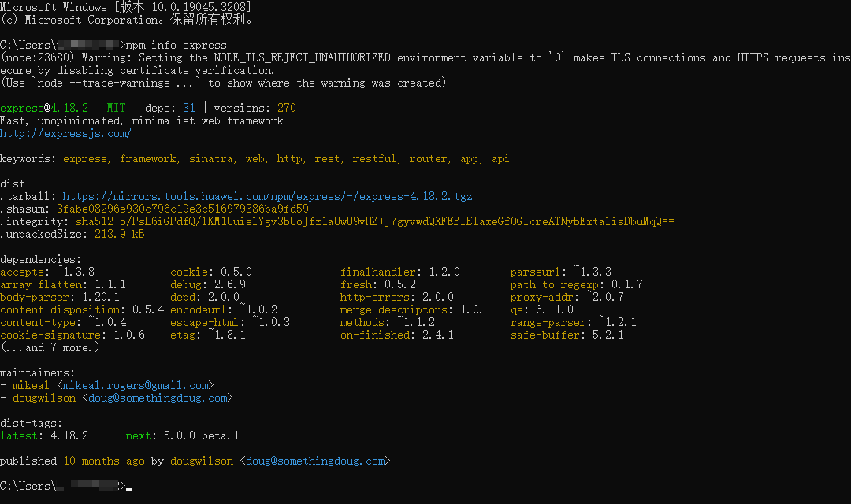The height and width of the screenshot is (504, 851).
Task: Click the 'safe-buffer' dependency entry
Action: click(x=567, y=335)
